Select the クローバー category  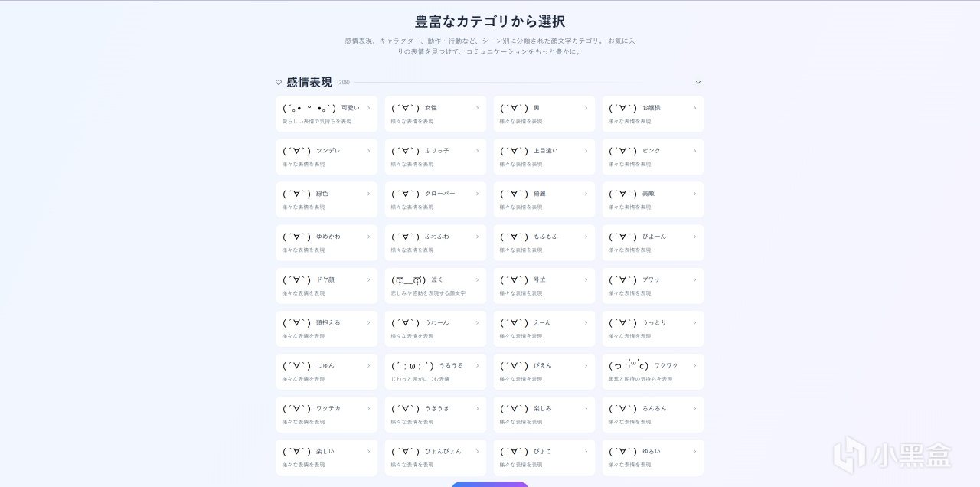[435, 199]
